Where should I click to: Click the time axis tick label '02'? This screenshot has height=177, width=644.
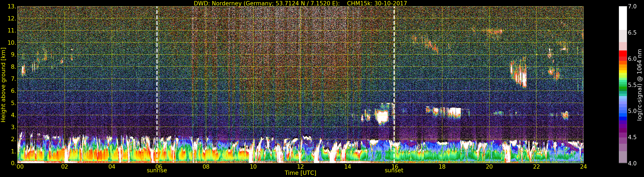[65, 166]
